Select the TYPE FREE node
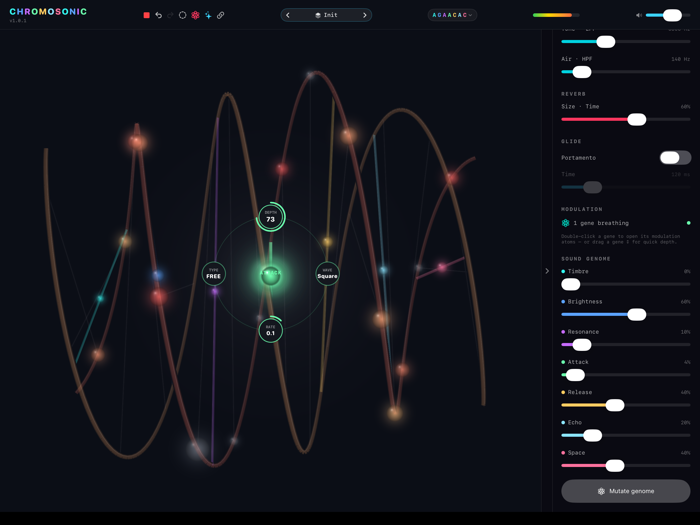 point(213,274)
